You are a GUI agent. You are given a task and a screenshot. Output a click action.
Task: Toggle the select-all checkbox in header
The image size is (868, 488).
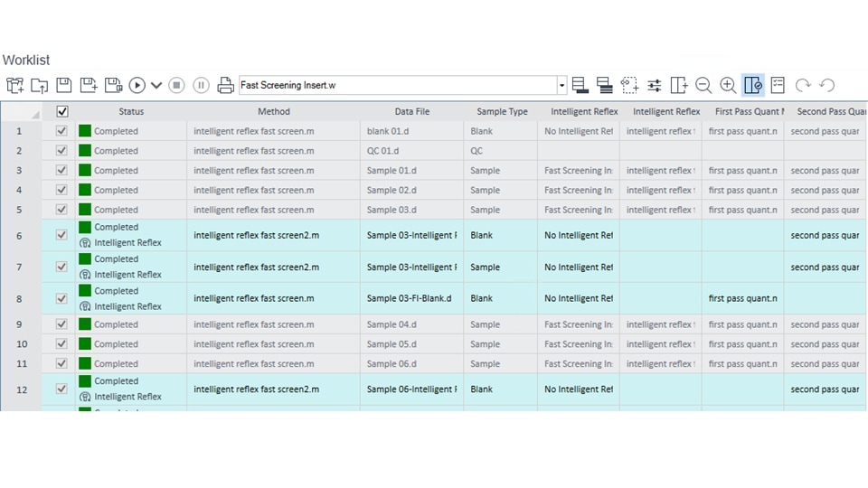(61, 111)
